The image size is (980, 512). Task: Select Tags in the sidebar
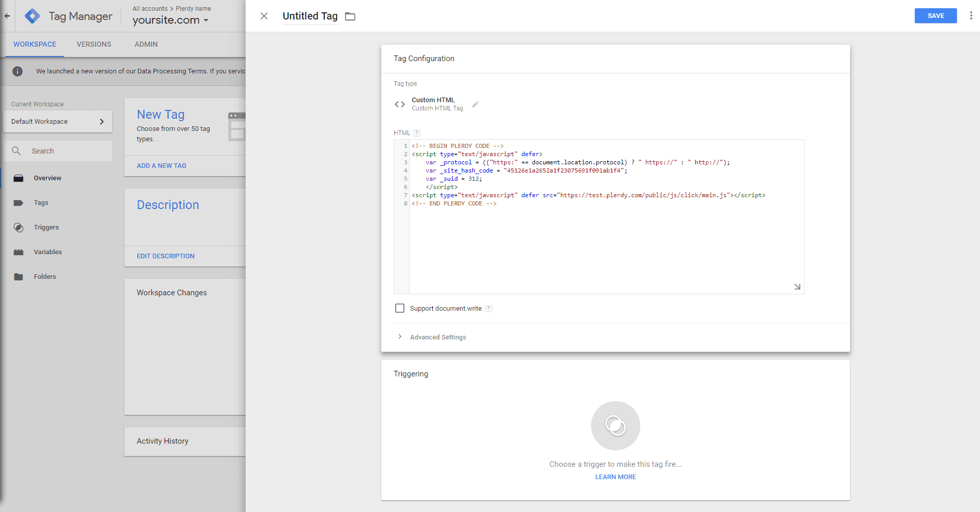pyautogui.click(x=41, y=203)
